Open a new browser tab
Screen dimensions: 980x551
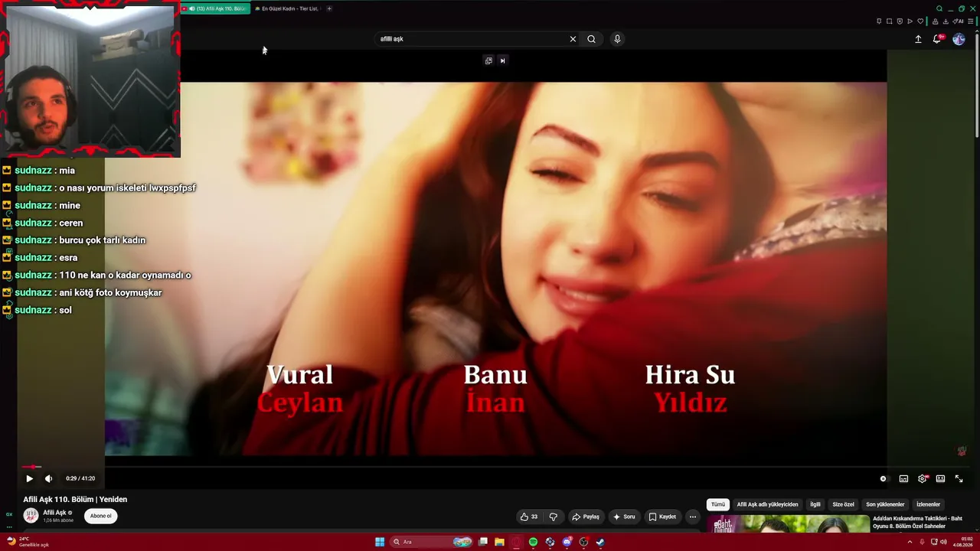coord(329,8)
